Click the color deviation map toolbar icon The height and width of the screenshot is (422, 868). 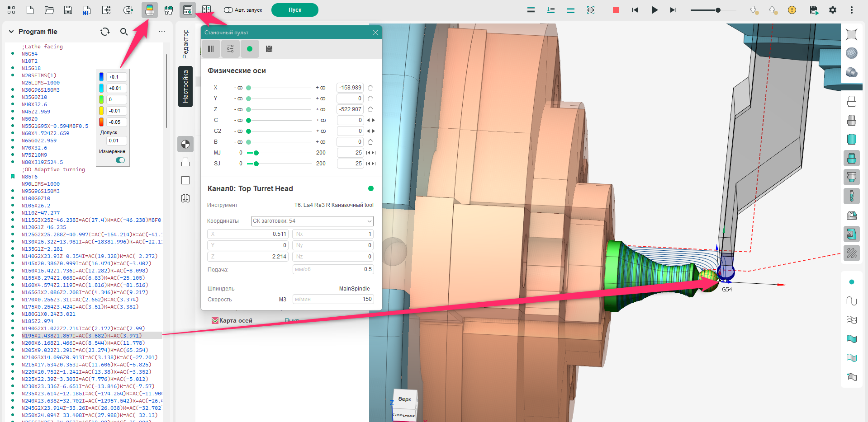pyautogui.click(x=149, y=10)
